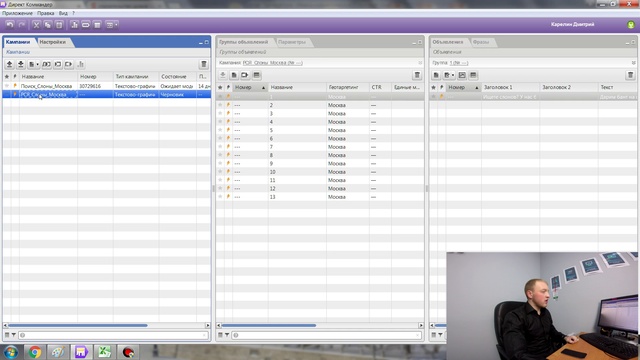Click the import campaigns icon in the Campaigns toolbar

coord(58,64)
